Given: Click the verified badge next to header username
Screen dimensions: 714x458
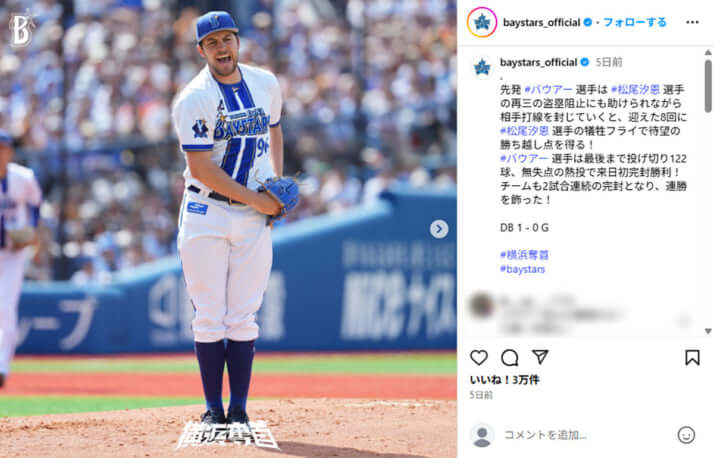Looking at the screenshot, I should click(588, 22).
